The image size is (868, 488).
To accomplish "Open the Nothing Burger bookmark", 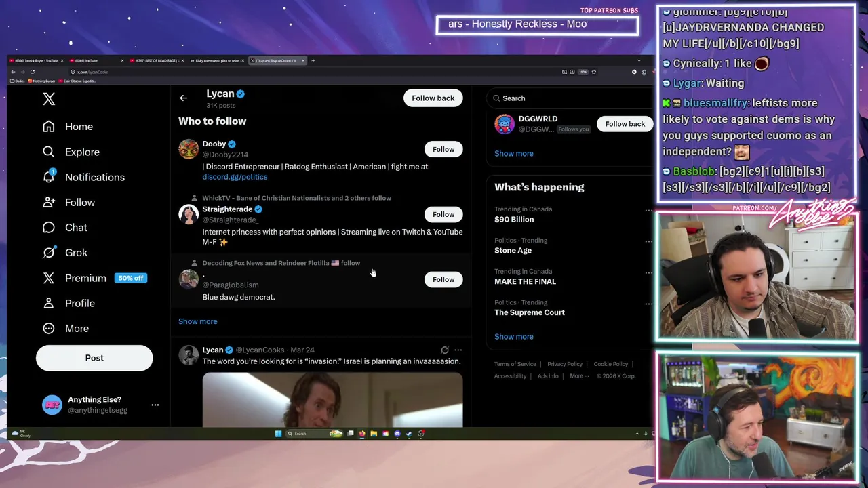I will pos(41,81).
